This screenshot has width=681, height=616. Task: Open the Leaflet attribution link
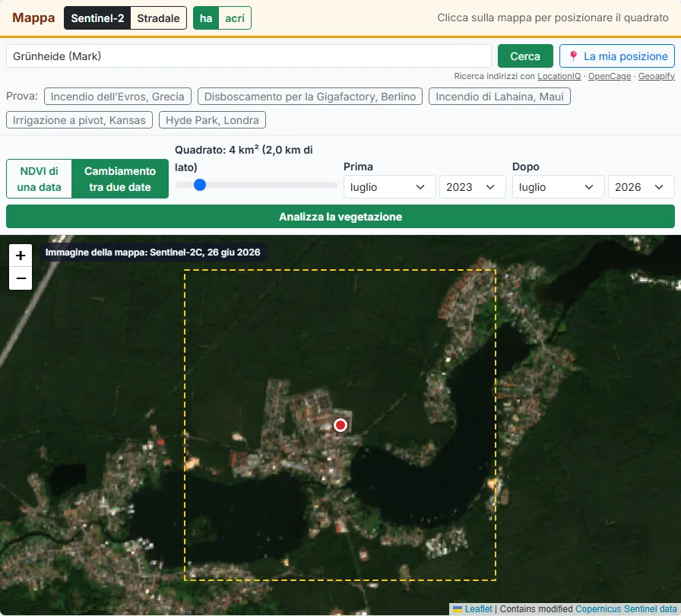pyautogui.click(x=478, y=609)
